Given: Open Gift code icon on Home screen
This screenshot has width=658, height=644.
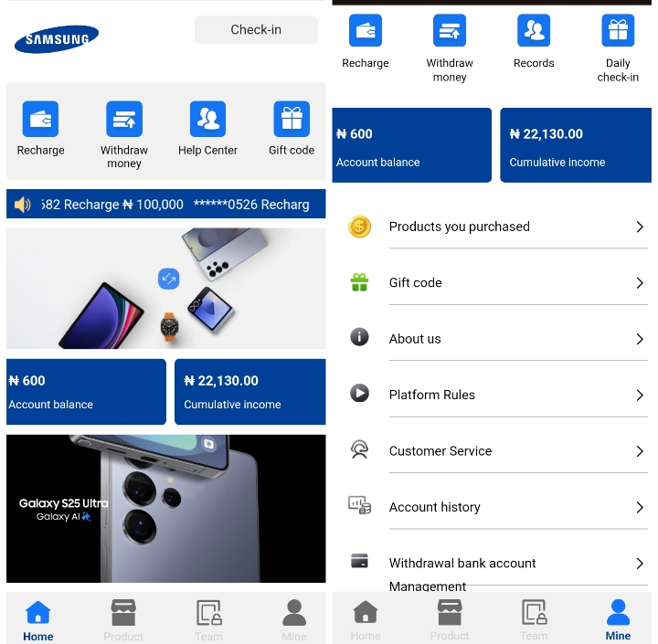Looking at the screenshot, I should (x=292, y=119).
